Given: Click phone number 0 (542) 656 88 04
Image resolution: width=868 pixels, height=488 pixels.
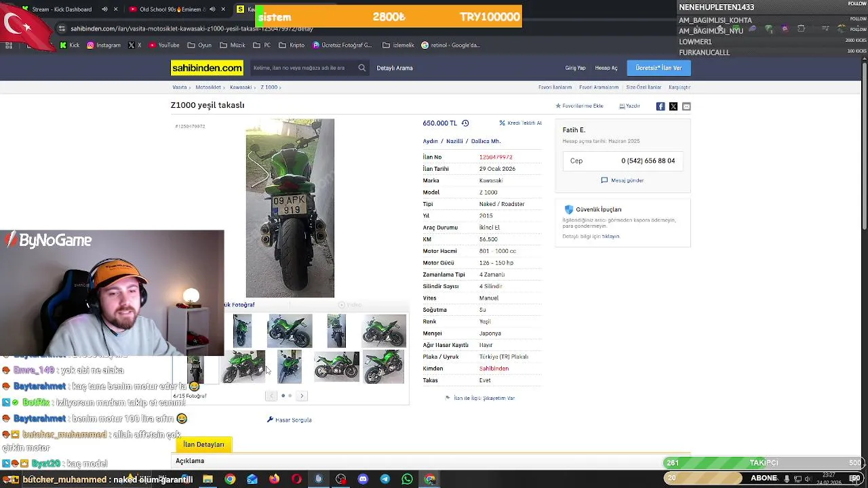Looking at the screenshot, I should [648, 161].
